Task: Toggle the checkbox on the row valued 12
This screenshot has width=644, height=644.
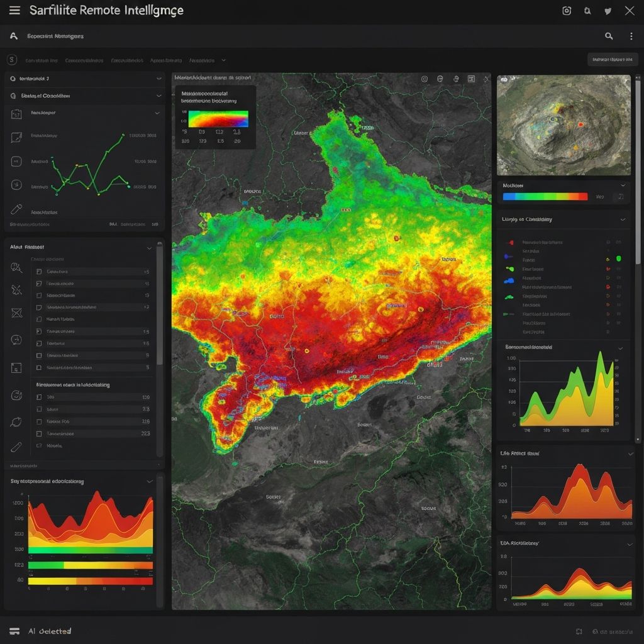Action: tap(39, 308)
